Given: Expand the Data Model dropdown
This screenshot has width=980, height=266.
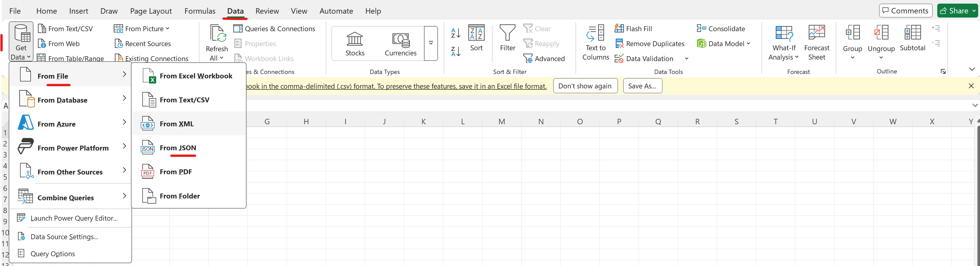Looking at the screenshot, I should point(723,44).
